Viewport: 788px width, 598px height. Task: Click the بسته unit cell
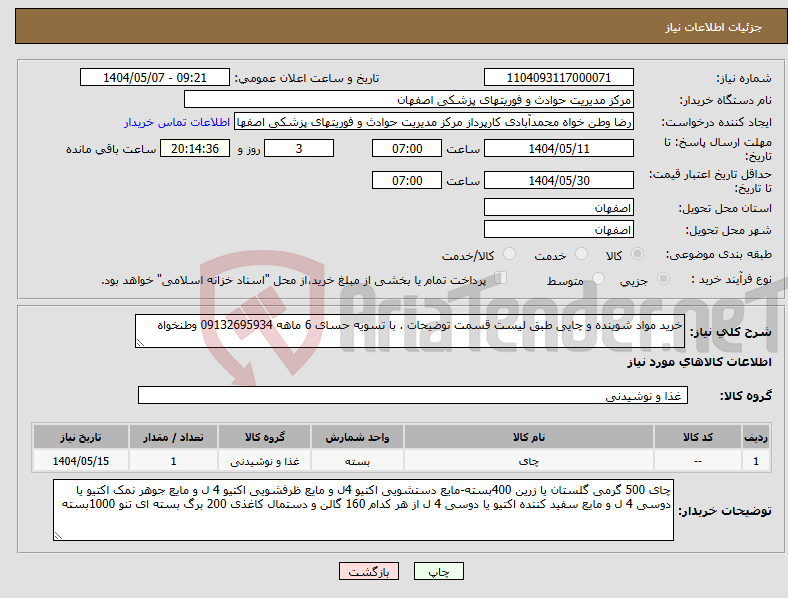[357, 461]
